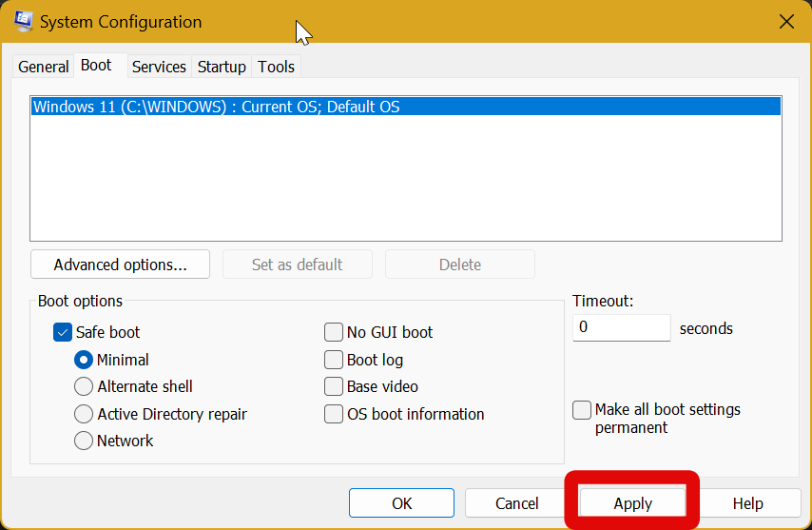Screen dimensions: 812x530
Task: Select the Tools tab
Action: [x=277, y=67]
